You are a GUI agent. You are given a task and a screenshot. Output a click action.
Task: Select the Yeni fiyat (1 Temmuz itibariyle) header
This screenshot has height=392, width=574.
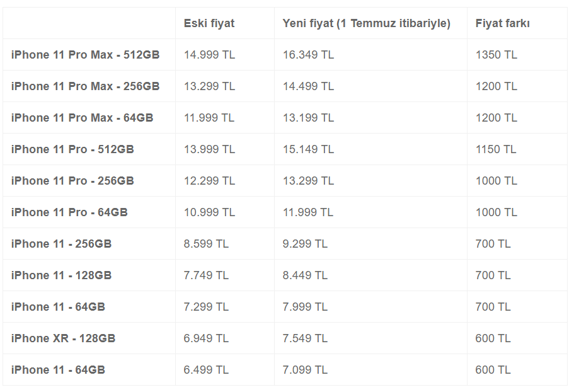(x=366, y=23)
